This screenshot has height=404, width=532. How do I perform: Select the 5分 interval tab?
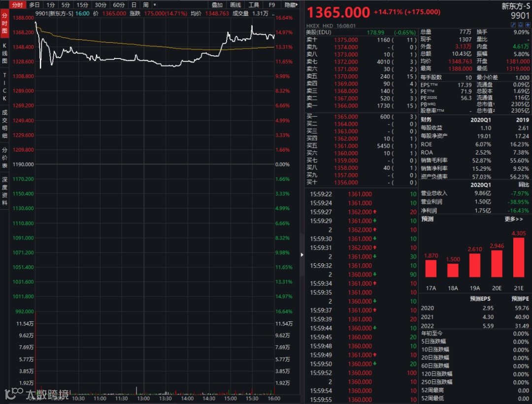point(66,5)
